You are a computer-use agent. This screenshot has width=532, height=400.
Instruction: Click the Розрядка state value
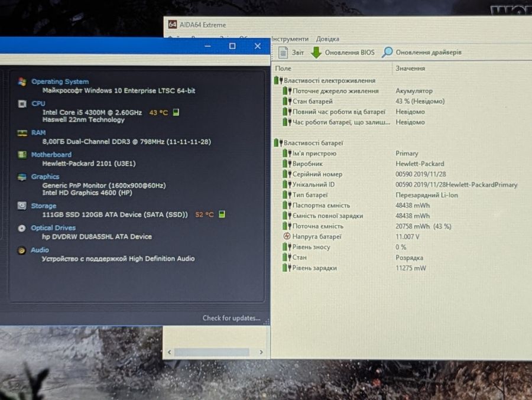pyautogui.click(x=409, y=258)
